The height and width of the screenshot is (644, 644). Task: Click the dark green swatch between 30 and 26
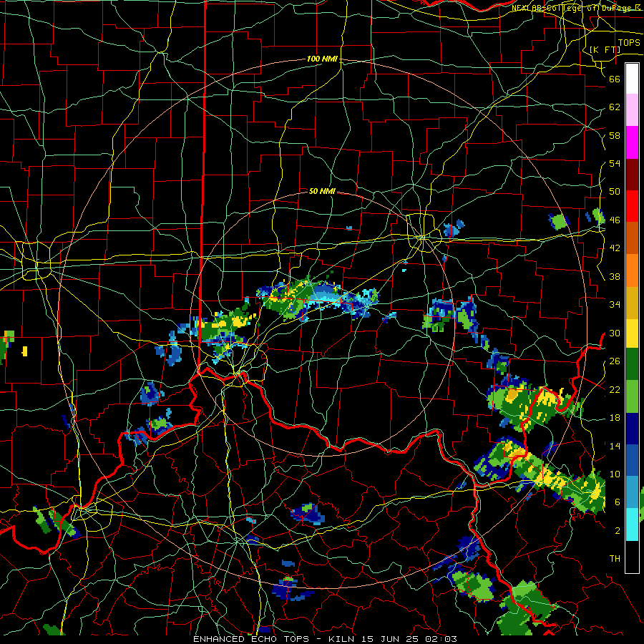(632, 364)
